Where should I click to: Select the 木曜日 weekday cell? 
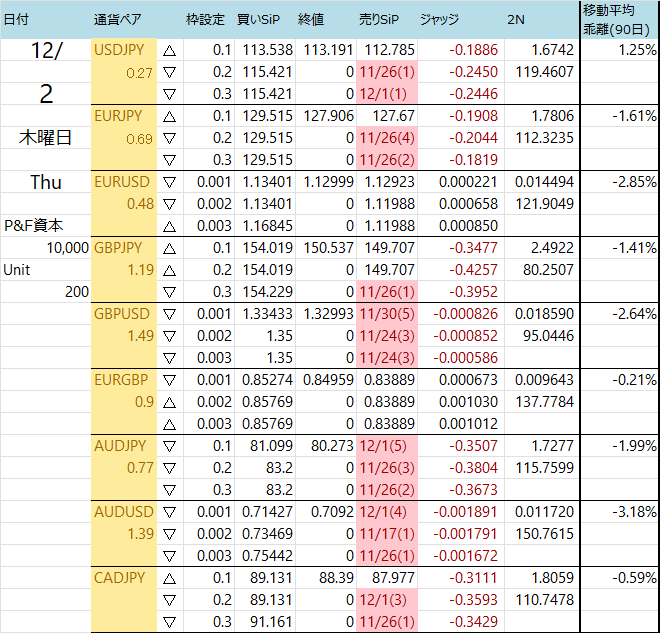point(45,138)
